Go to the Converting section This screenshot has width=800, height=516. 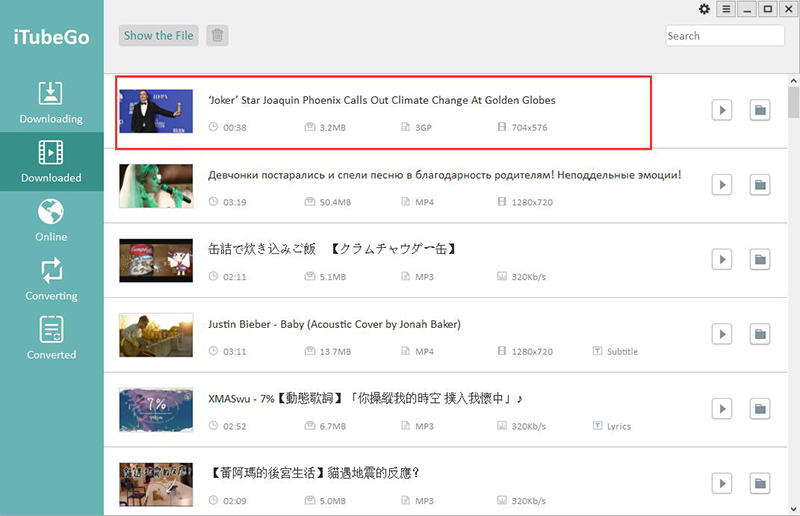(51, 280)
